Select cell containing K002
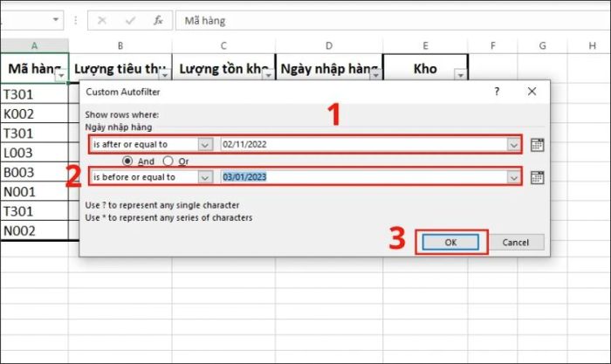This screenshot has height=364, width=611. tap(34, 113)
